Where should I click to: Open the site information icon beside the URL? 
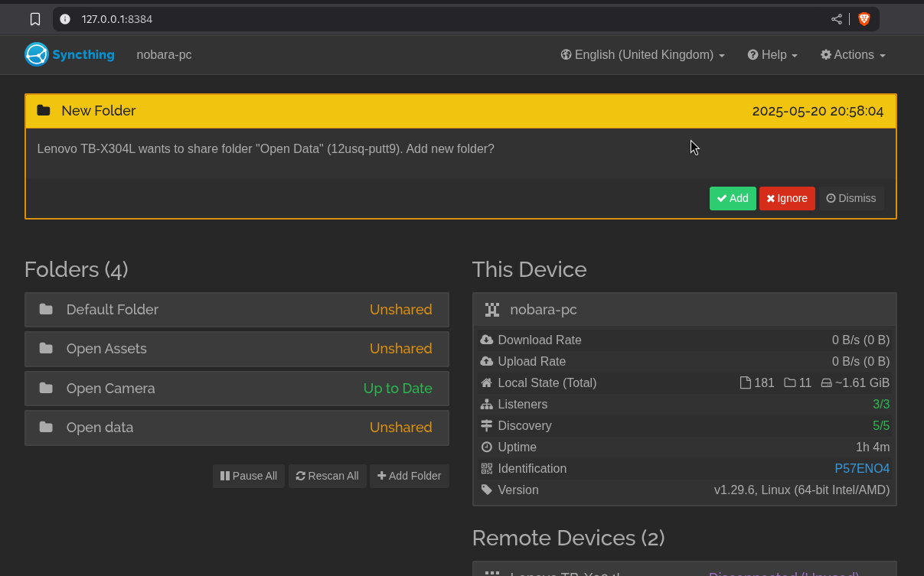click(x=65, y=19)
